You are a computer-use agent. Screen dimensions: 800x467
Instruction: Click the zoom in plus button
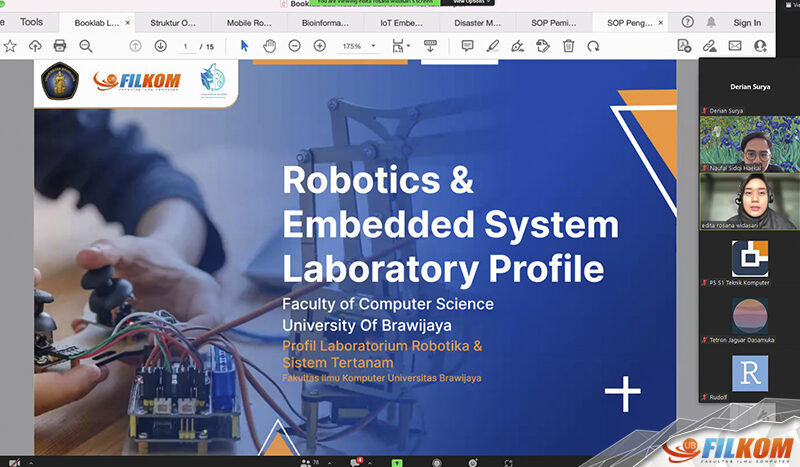[x=320, y=46]
